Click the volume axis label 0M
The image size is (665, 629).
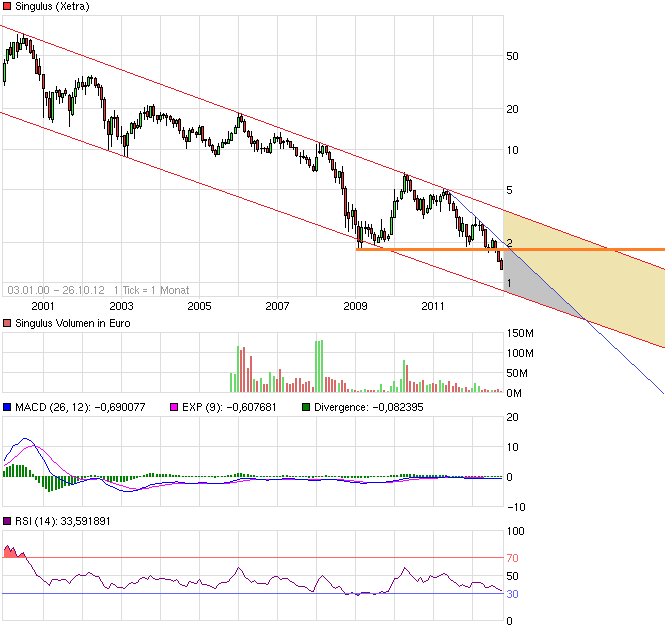[x=514, y=393]
